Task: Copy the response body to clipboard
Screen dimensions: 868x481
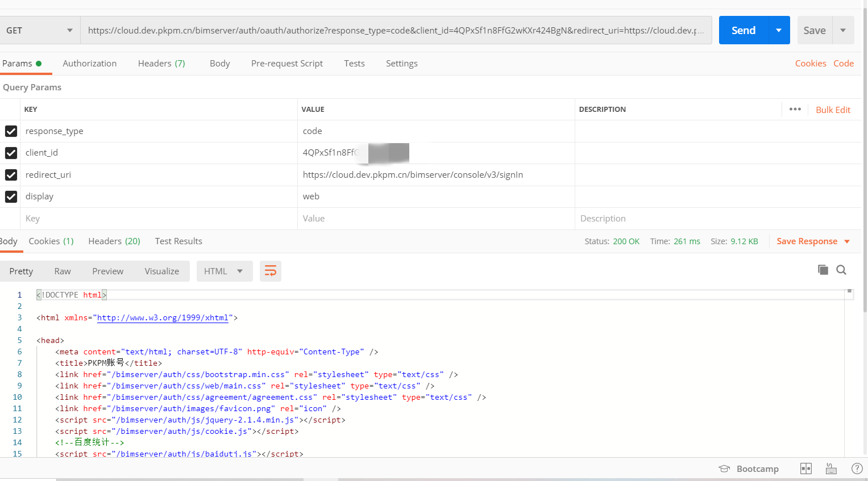Action: coord(823,270)
